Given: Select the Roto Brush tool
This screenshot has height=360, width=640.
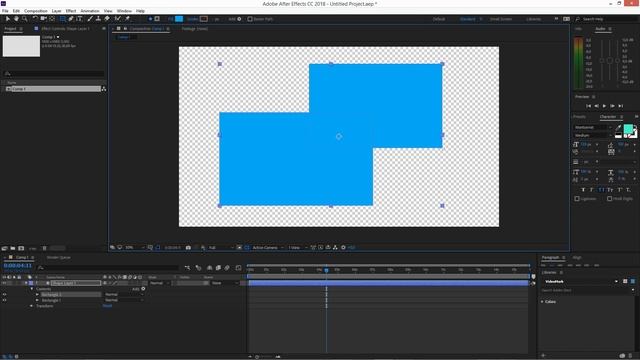Looking at the screenshot, I should 118,19.
